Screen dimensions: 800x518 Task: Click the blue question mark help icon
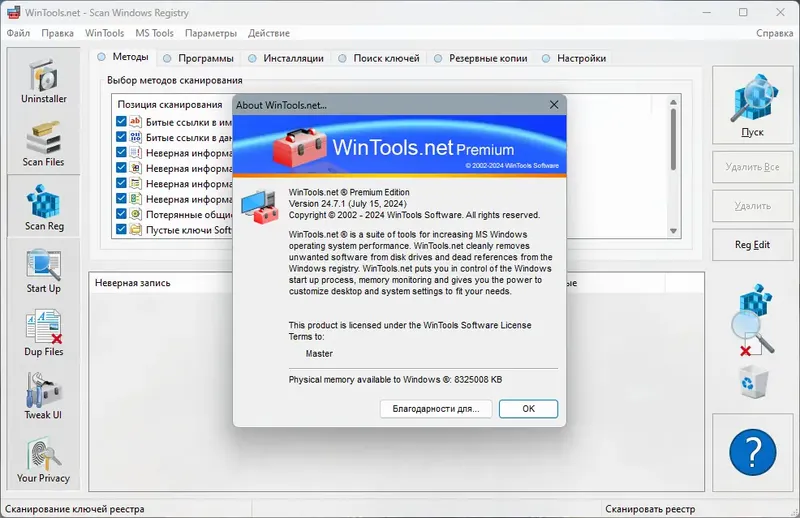753,452
